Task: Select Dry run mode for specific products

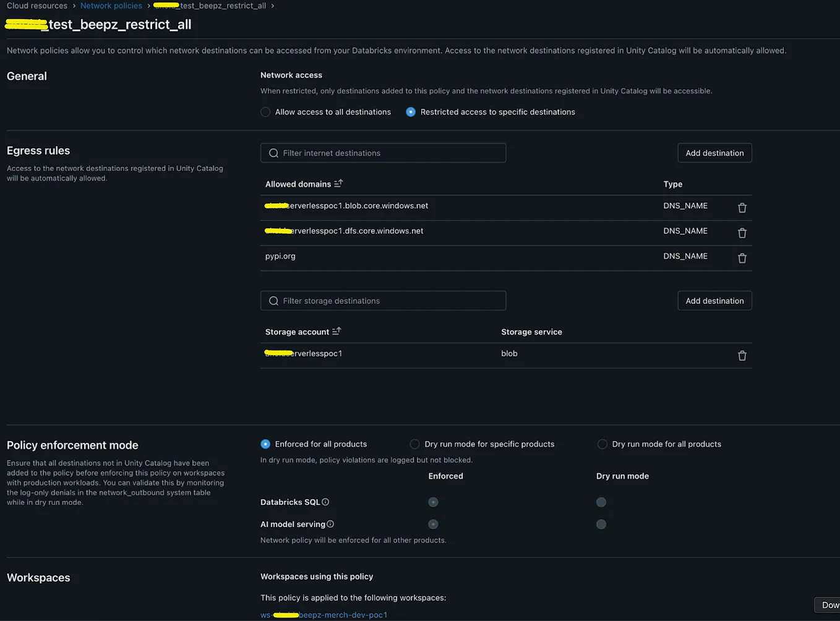Action: click(x=414, y=443)
